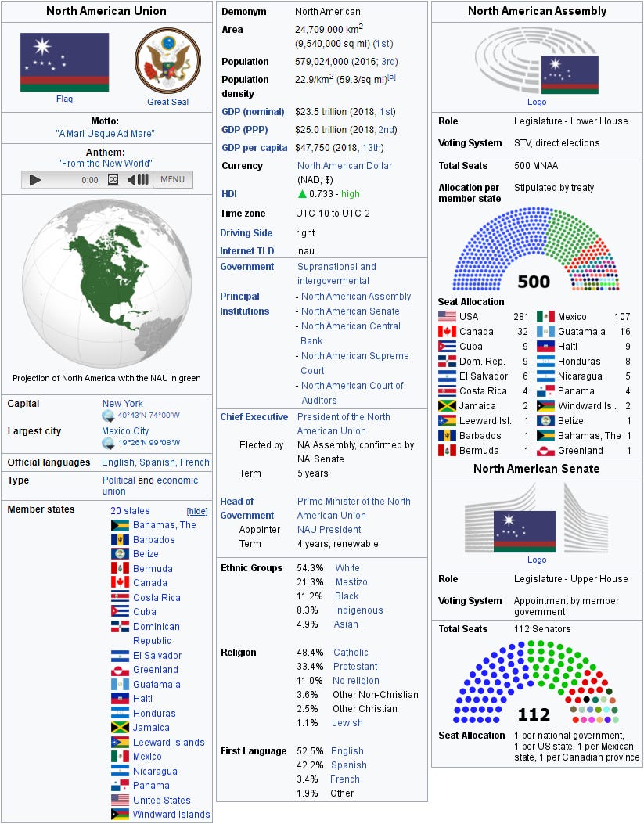Viewport: 644px width, 824px height.
Task: Open the North American Central Bank link
Action: pyautogui.click(x=351, y=333)
